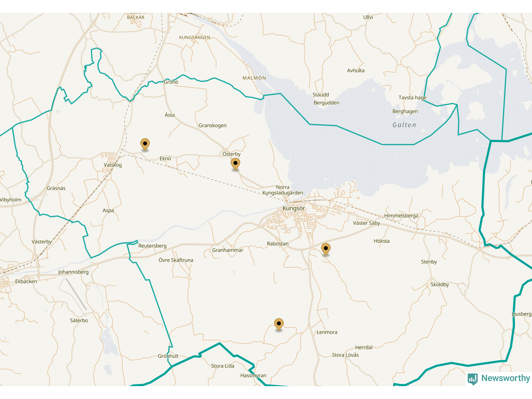Click the Tavsta hage label
Image resolution: width=532 pixels, height=399 pixels.
pos(412,98)
